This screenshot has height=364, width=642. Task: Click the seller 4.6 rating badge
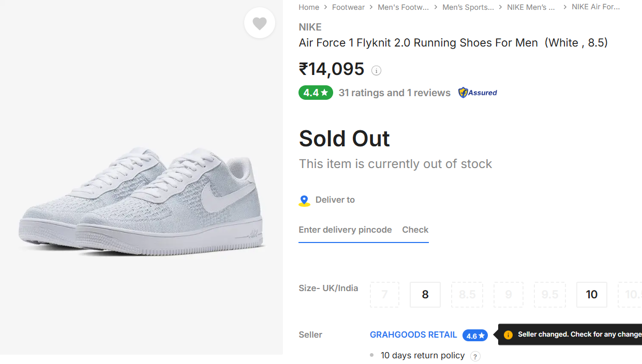pyautogui.click(x=475, y=336)
